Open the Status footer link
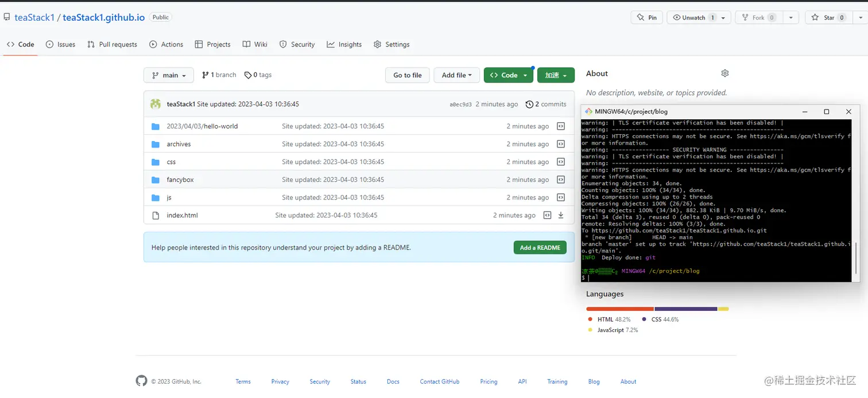The image size is (868, 398). coord(358,381)
